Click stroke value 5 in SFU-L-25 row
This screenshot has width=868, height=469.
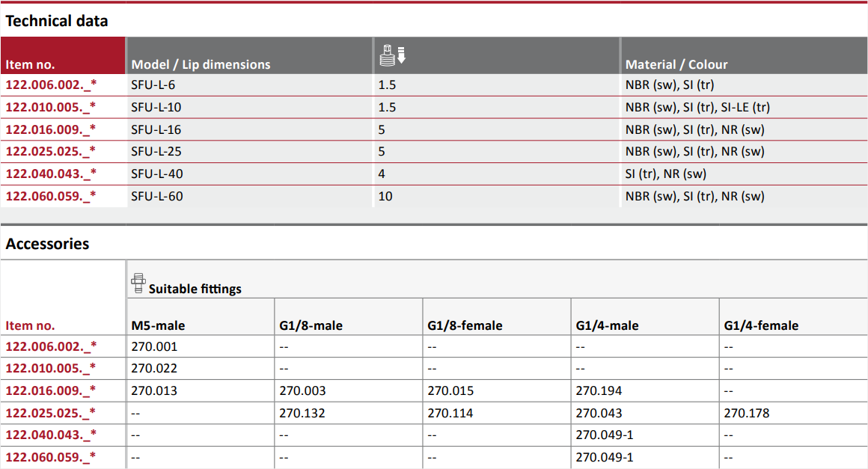382,151
